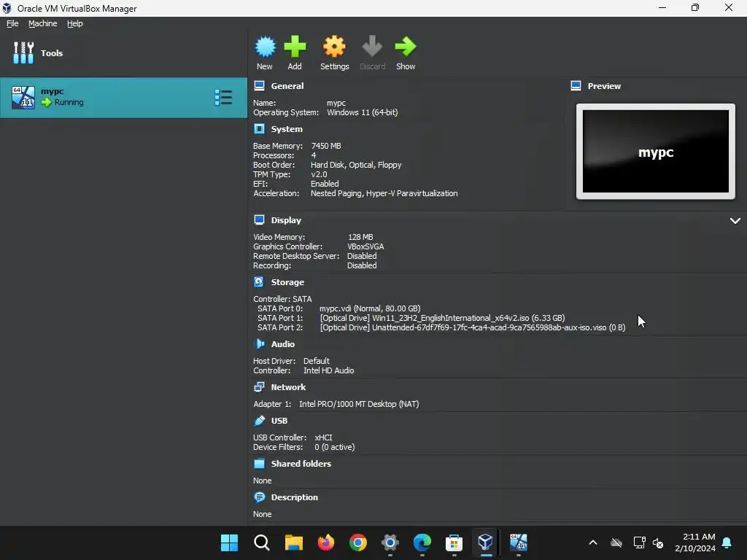The height and width of the screenshot is (560, 747).
Task: Open Windows Start menu from taskbar
Action: [229, 542]
